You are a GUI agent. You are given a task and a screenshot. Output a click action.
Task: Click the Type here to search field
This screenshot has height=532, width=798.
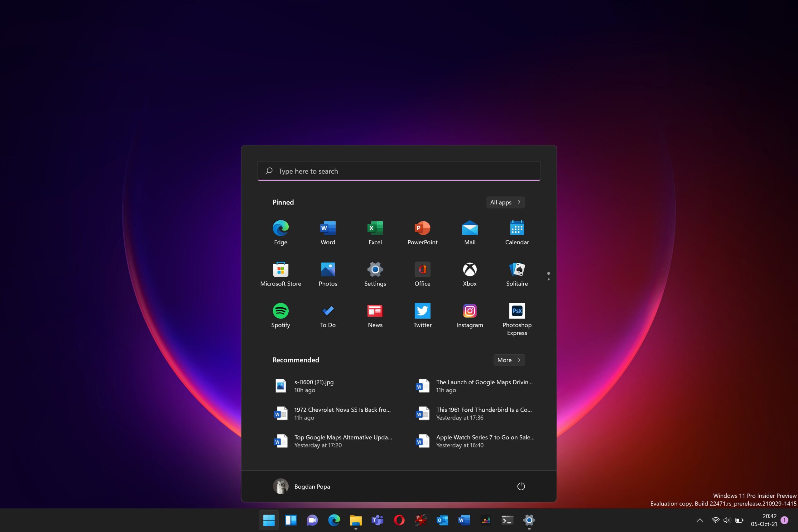(399, 171)
